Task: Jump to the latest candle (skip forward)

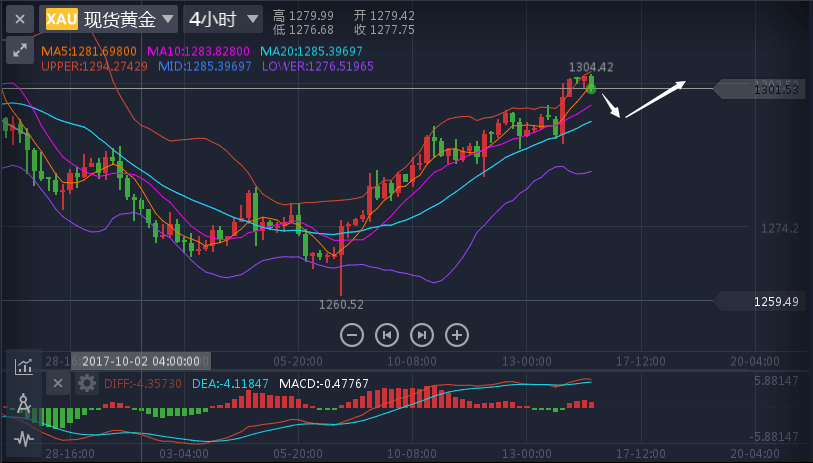Action: pyautogui.click(x=421, y=334)
